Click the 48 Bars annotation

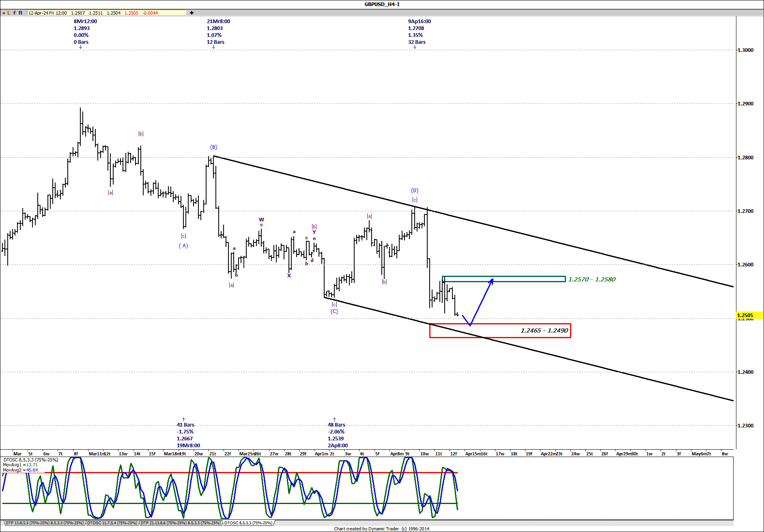(336, 425)
